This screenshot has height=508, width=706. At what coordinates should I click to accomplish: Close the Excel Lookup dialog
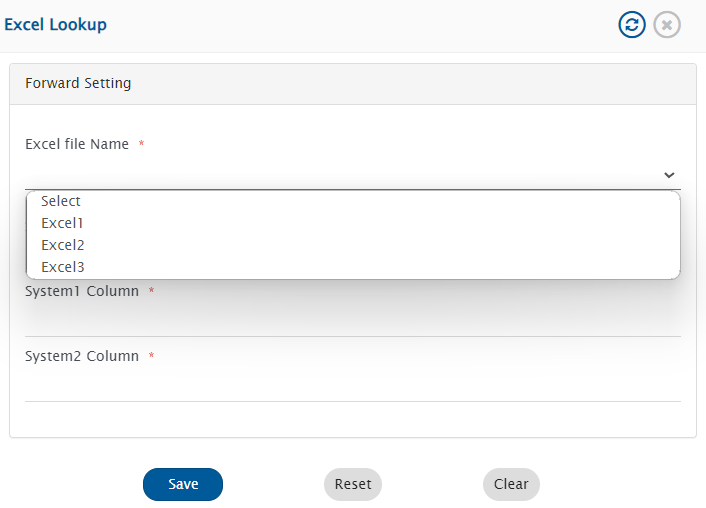coord(667,25)
